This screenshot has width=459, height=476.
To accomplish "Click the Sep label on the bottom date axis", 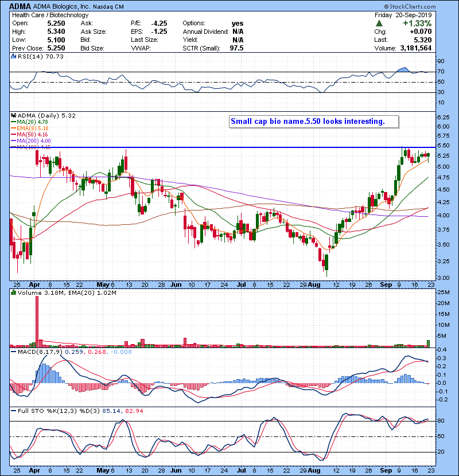I will coord(386,470).
